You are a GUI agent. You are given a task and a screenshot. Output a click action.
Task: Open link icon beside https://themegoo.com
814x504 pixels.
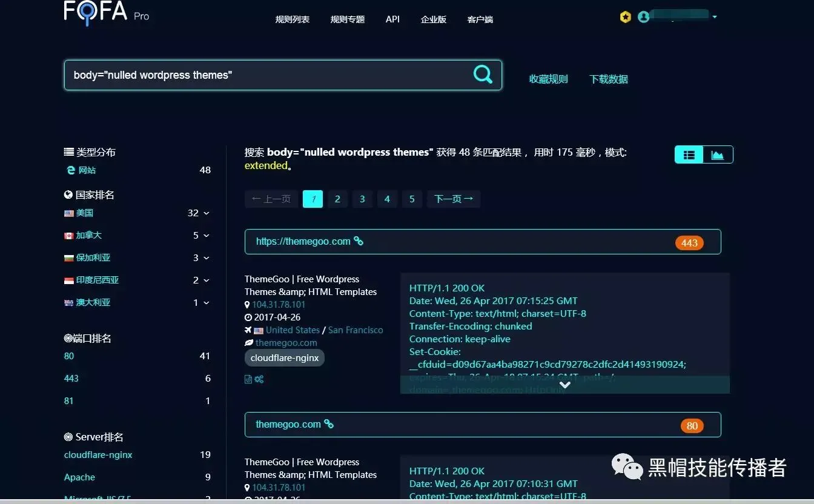tap(359, 241)
